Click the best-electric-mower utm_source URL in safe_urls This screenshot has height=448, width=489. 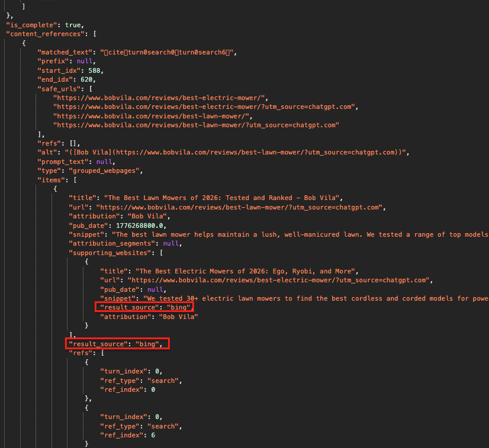206,107
